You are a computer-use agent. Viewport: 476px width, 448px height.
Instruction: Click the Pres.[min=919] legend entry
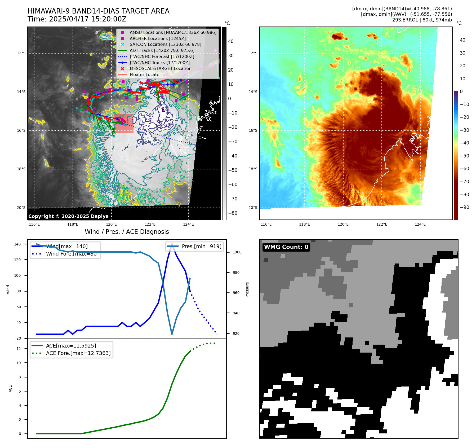201,246
